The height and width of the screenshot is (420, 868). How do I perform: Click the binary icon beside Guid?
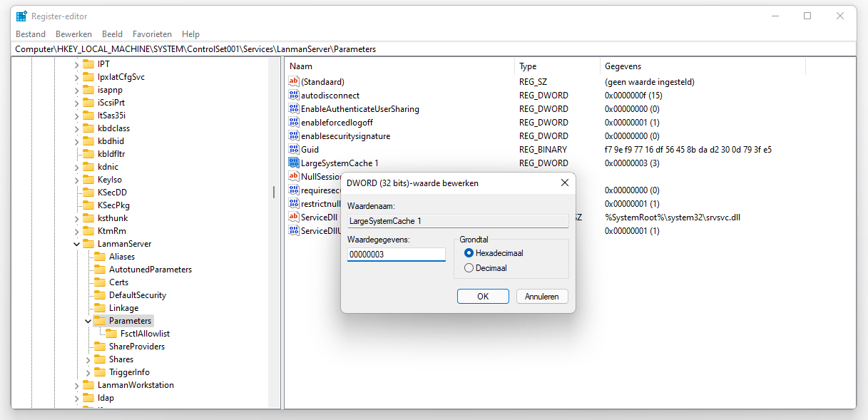click(x=293, y=149)
